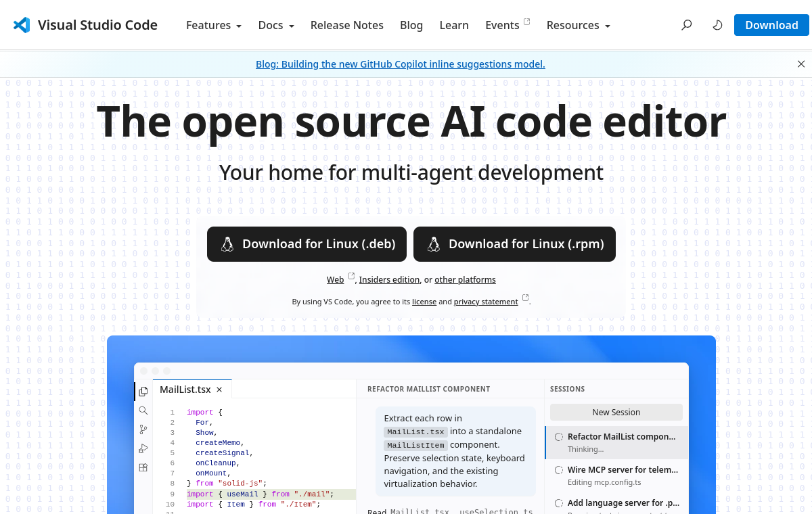Open the GitHub Copilot inline suggestions blog link
Image resolution: width=812 pixels, height=514 pixels.
point(401,64)
